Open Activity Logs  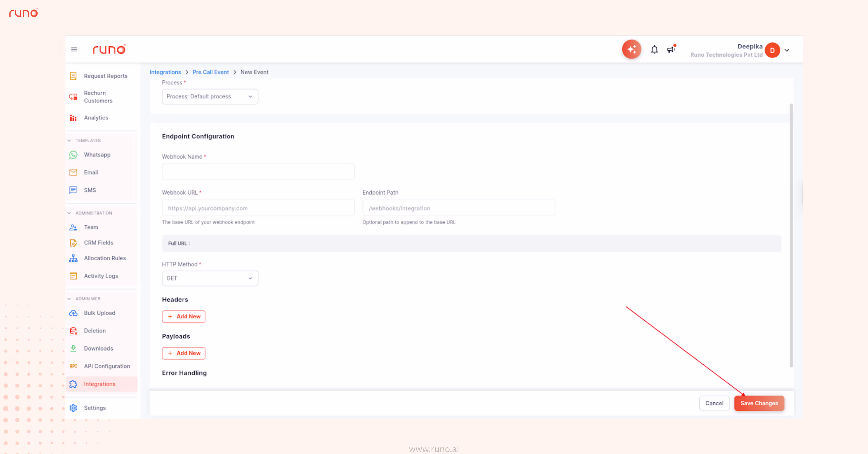[x=101, y=276]
